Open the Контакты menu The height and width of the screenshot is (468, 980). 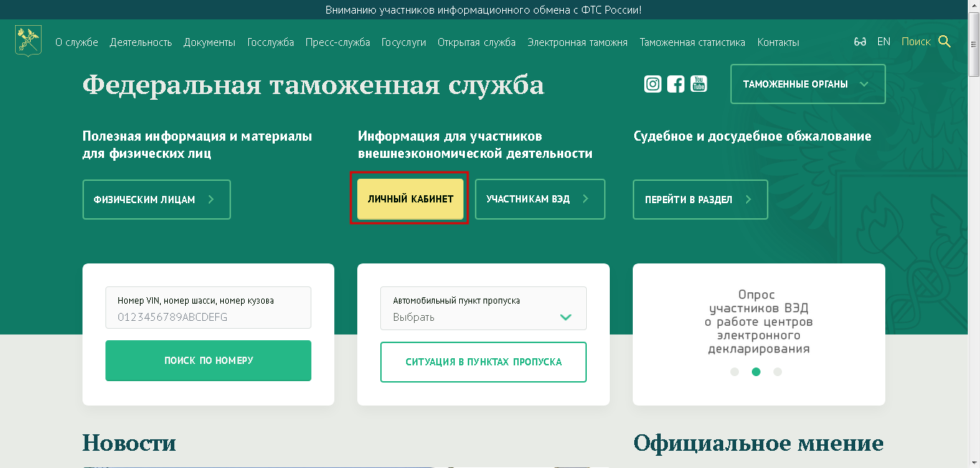click(778, 42)
